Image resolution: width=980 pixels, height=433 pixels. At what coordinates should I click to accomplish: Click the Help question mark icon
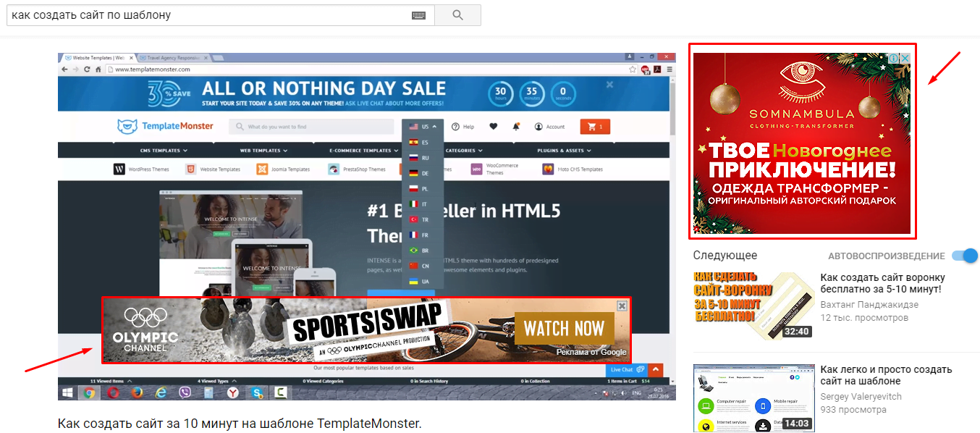coord(456,127)
